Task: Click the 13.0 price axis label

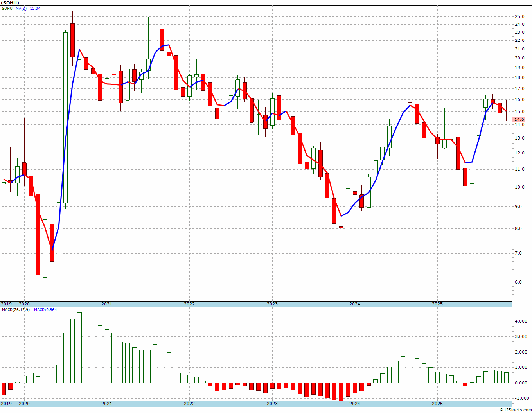Action: point(520,138)
